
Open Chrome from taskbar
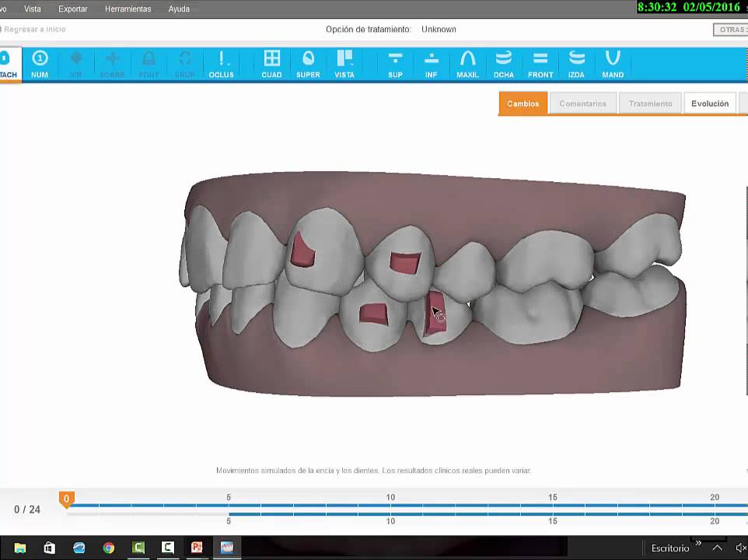click(x=109, y=548)
